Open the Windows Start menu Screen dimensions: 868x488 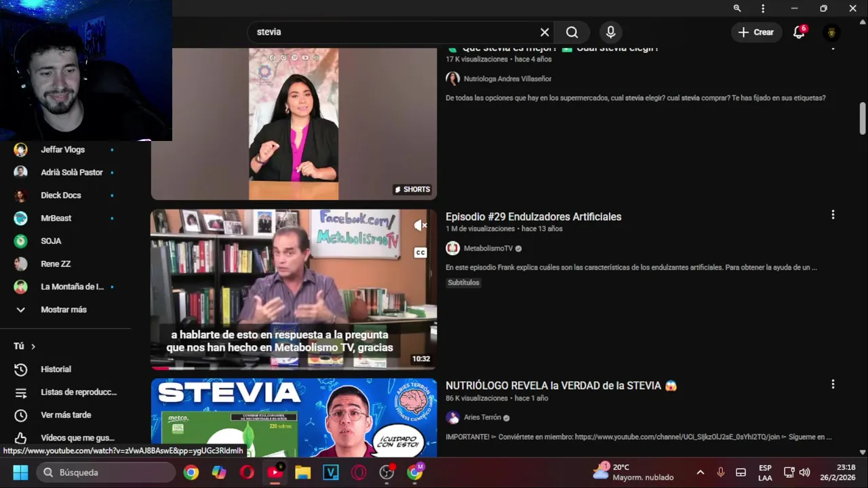pyautogui.click(x=20, y=472)
